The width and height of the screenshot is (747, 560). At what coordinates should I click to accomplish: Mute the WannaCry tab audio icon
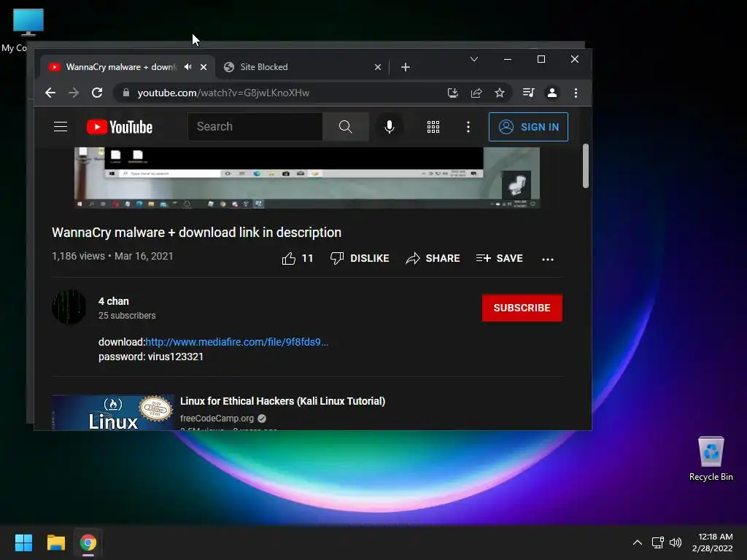coord(187,66)
